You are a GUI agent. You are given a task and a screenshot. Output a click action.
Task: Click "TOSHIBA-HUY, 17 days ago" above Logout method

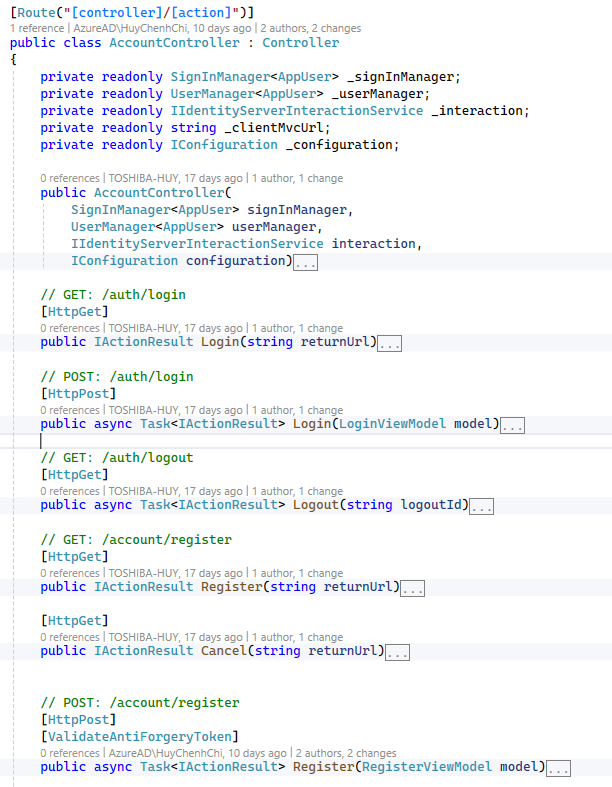click(x=175, y=491)
